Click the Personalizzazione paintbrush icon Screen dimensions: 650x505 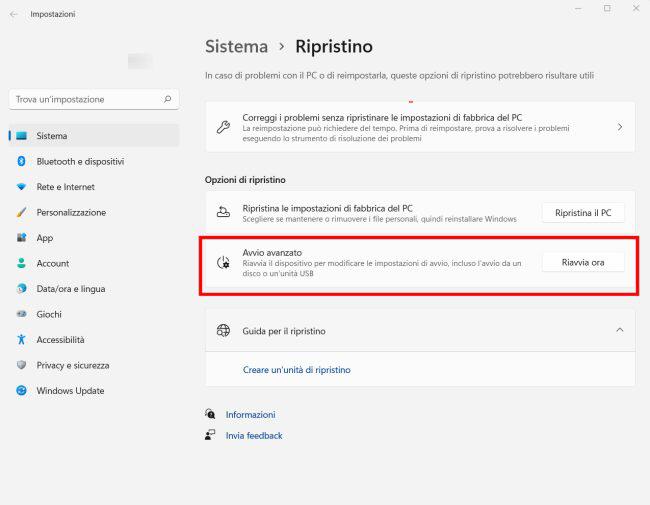coord(21,212)
